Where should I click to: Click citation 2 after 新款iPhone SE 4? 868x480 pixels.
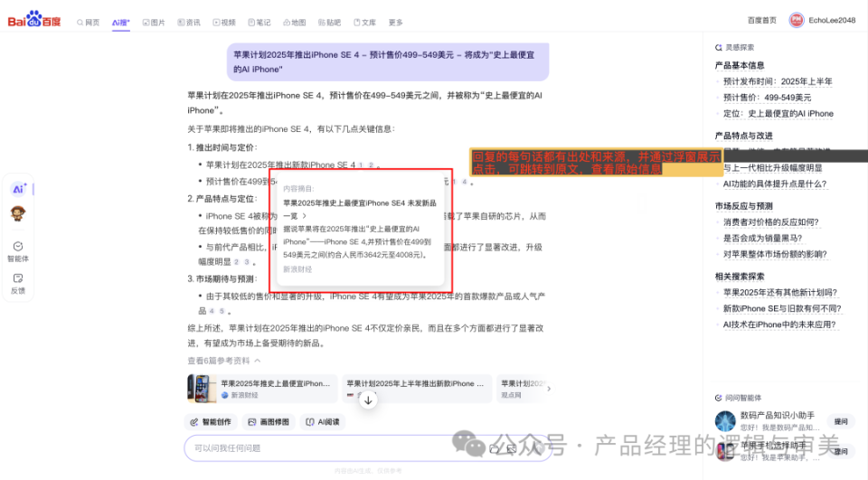tap(371, 165)
